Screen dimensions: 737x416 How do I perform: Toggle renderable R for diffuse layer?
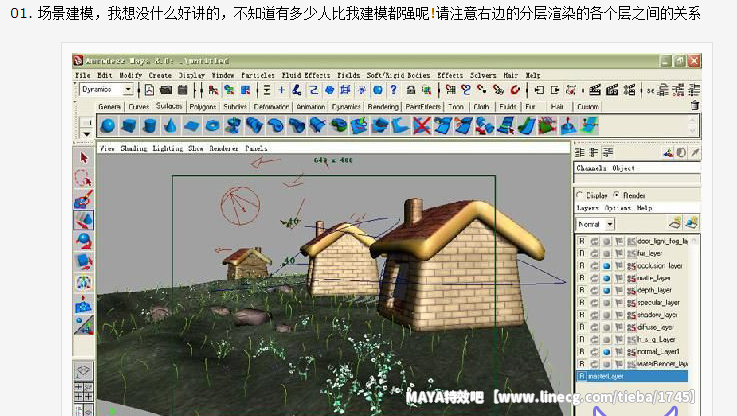(x=582, y=327)
